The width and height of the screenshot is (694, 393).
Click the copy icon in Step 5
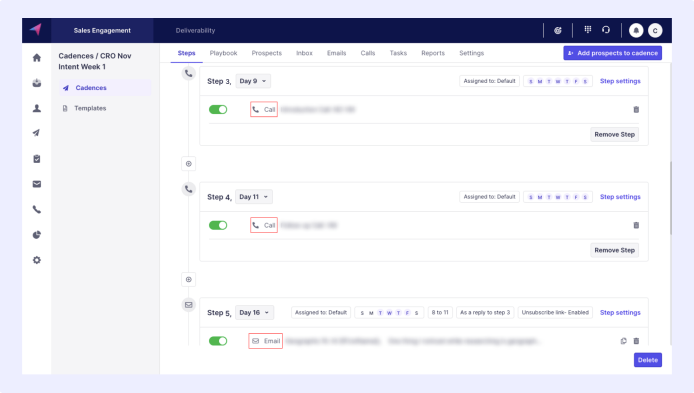click(x=624, y=341)
